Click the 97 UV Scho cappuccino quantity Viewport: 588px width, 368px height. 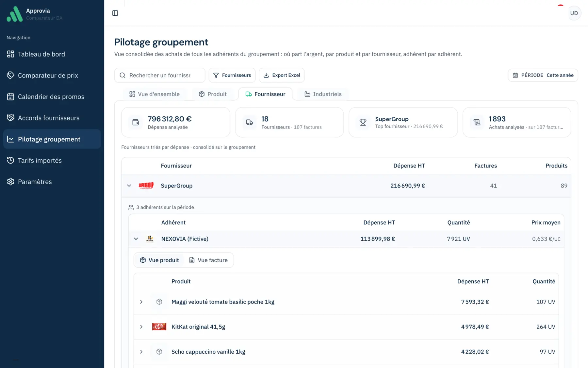pos(547,352)
